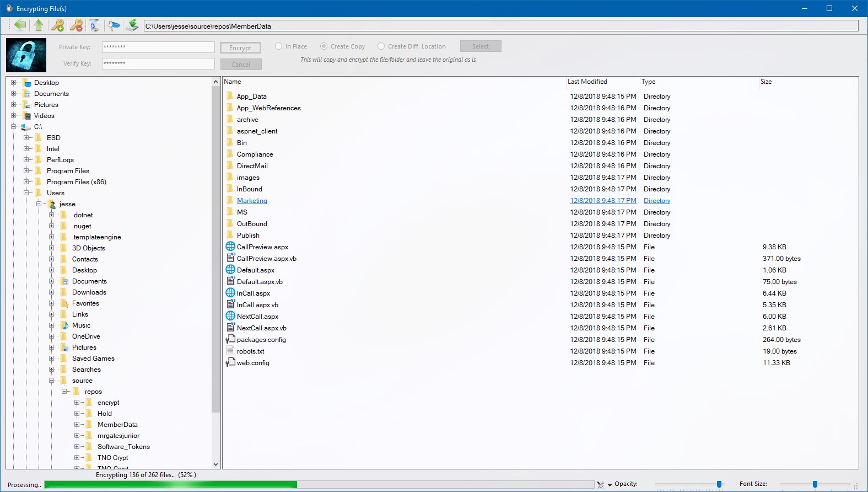Screen dimensions: 868x492
Task: Collapse the source tree node
Action: 51,381
